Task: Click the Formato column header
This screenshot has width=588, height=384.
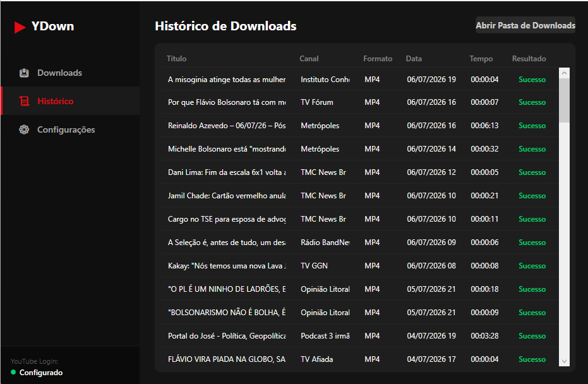Action: pyautogui.click(x=378, y=59)
